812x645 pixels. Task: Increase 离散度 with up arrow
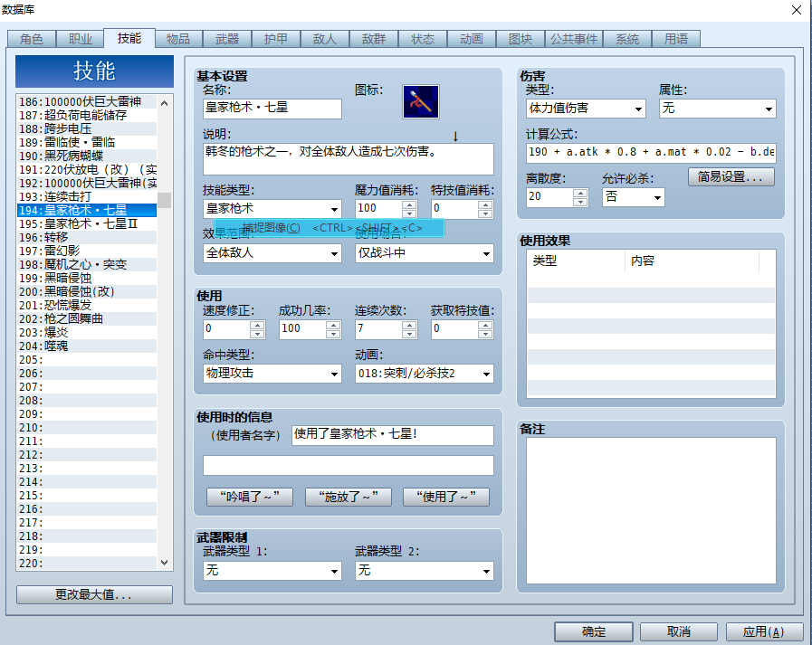coord(580,193)
